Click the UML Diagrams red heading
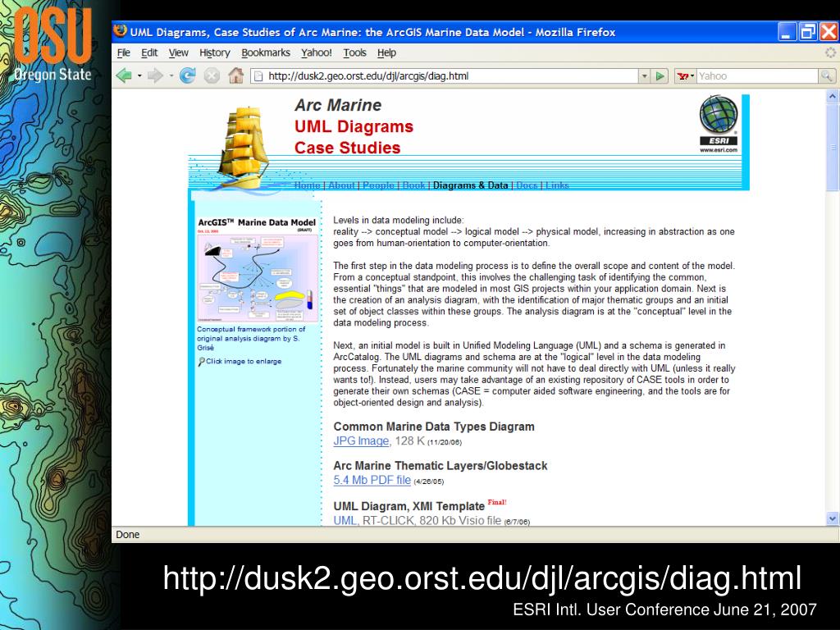This screenshot has width=840, height=630. (x=354, y=126)
